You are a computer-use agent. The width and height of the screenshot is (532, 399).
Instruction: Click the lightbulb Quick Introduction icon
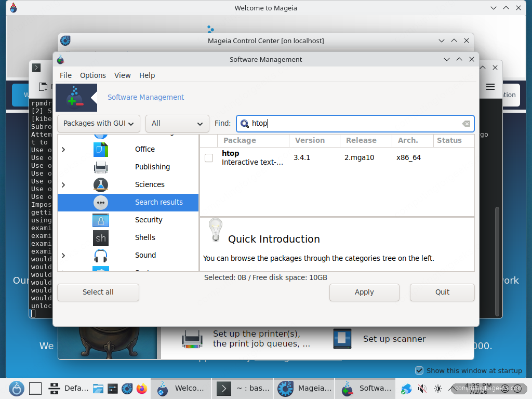coord(216,230)
